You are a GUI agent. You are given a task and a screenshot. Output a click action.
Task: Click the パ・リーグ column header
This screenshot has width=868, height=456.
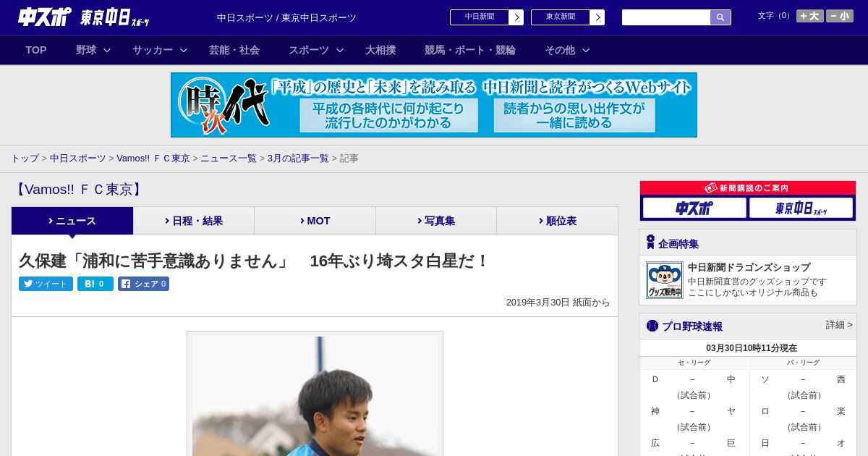pos(803,363)
